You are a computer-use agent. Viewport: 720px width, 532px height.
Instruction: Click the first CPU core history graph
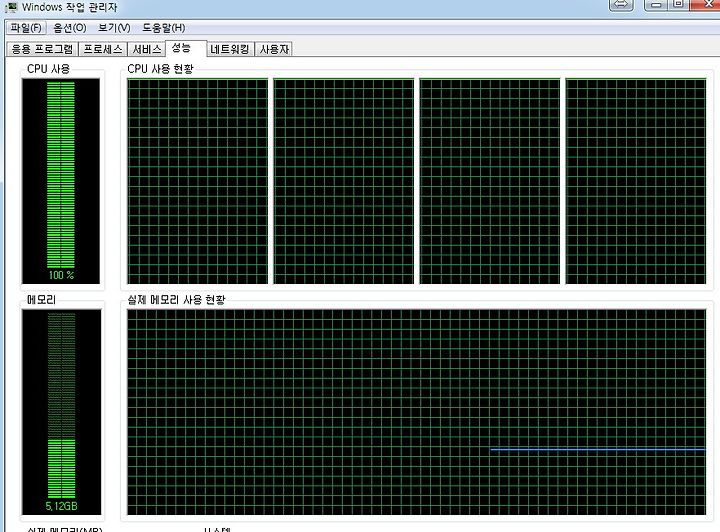click(x=197, y=181)
